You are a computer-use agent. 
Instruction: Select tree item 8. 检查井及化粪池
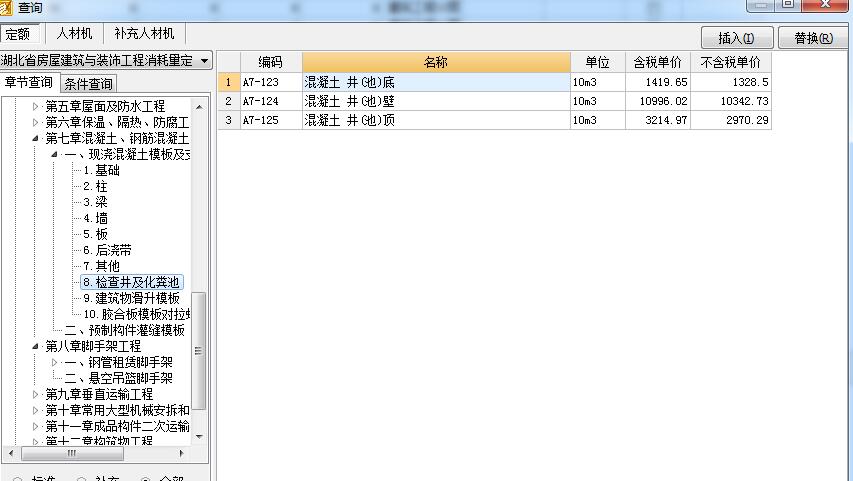coord(131,282)
